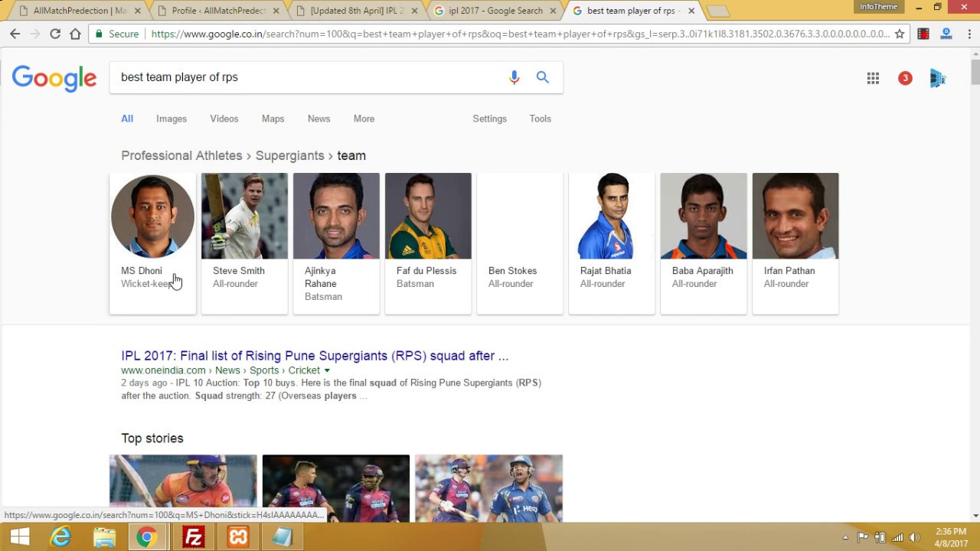Viewport: 980px width, 551px height.
Task: Click the browser address bar URL
Action: 521,34
